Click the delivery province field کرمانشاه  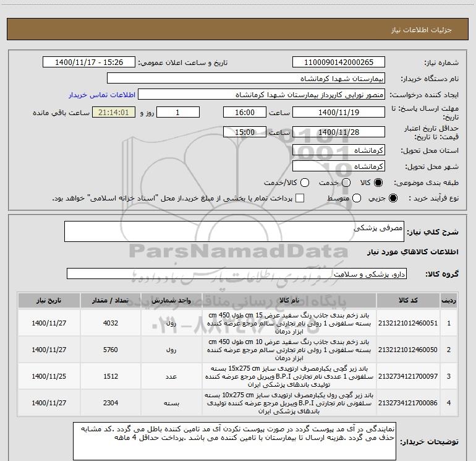(339, 150)
